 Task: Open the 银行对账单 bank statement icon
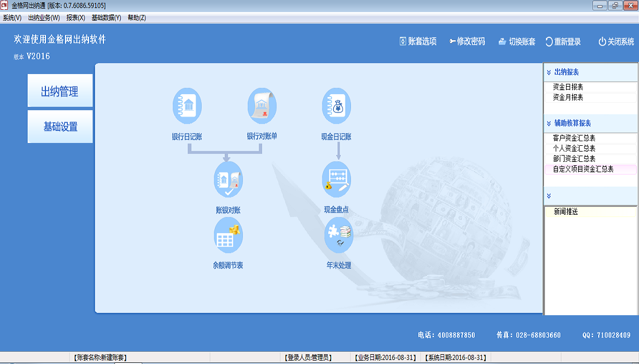pos(261,107)
